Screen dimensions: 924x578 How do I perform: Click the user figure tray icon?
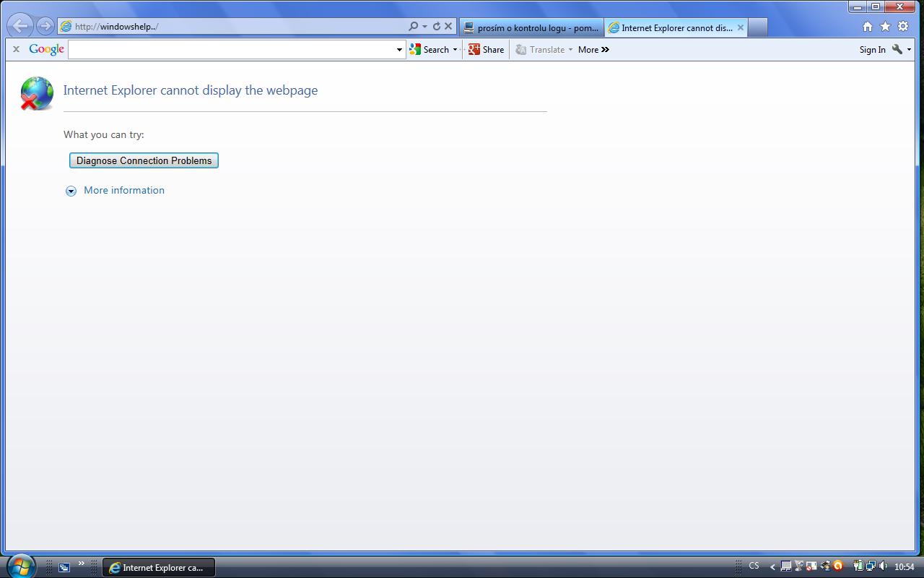click(825, 566)
